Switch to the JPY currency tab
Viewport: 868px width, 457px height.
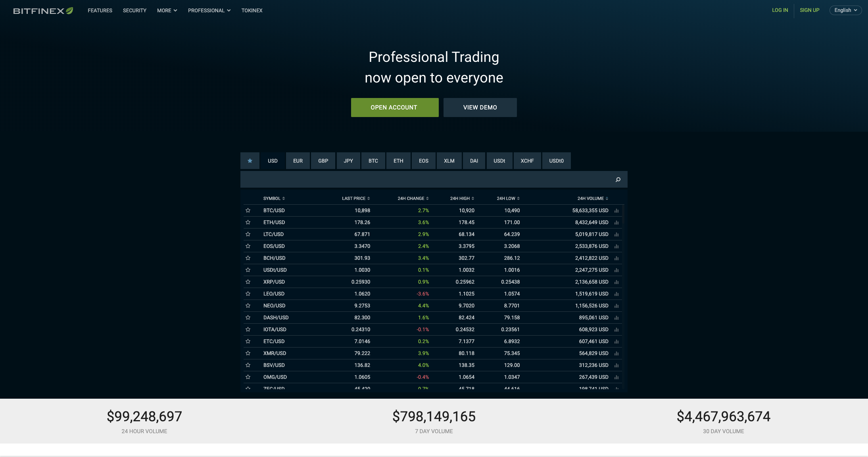(x=348, y=161)
